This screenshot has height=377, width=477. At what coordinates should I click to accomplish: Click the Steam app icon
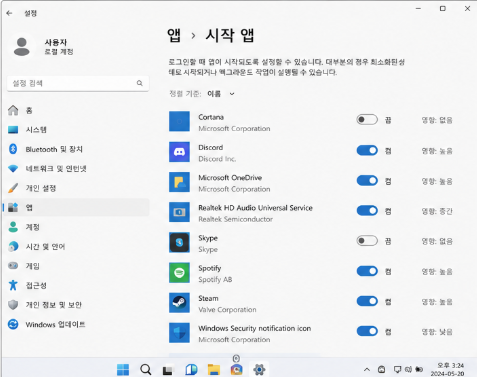tap(179, 303)
